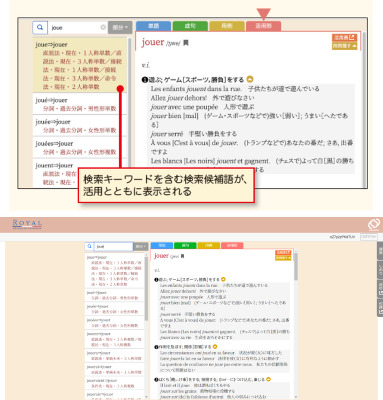
Task: Open the grey match-type dropdown in full-page view
Action: pyautogui.click(x=140, y=246)
